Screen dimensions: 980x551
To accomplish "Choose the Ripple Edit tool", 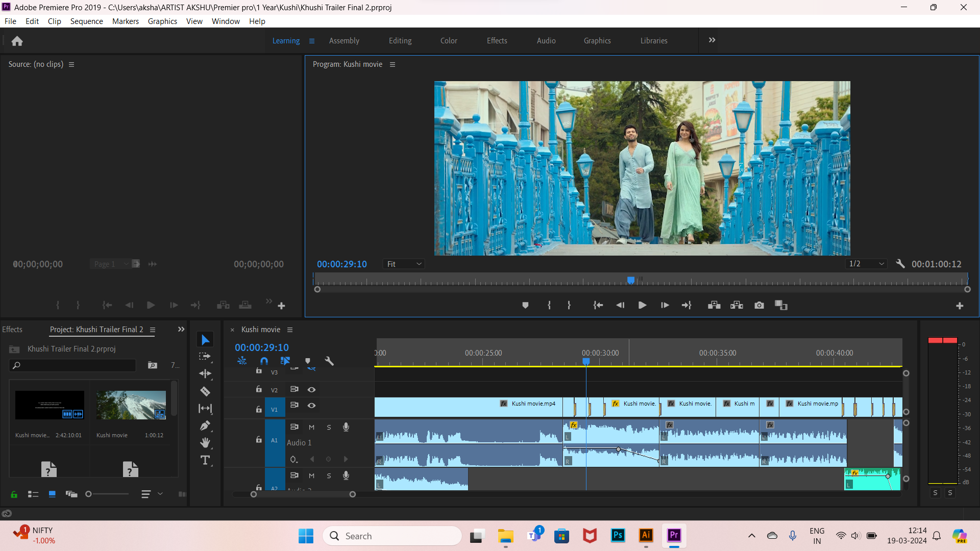I will click(x=205, y=374).
